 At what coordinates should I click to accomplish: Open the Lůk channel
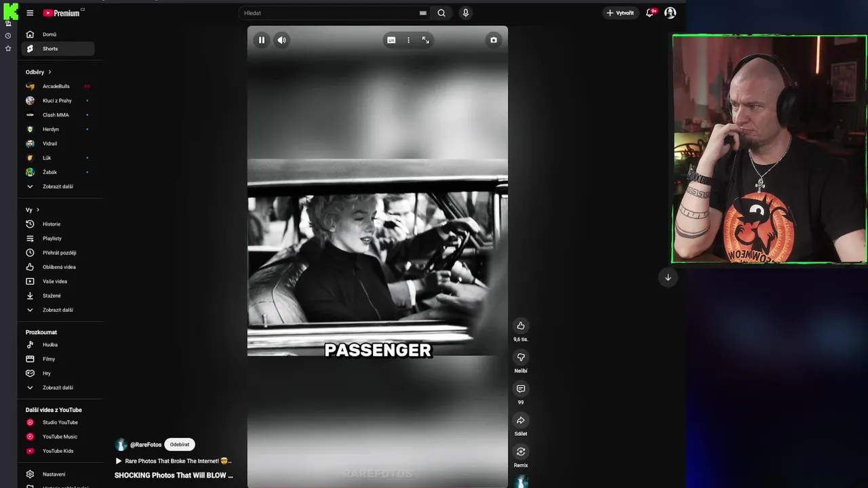(x=58, y=158)
